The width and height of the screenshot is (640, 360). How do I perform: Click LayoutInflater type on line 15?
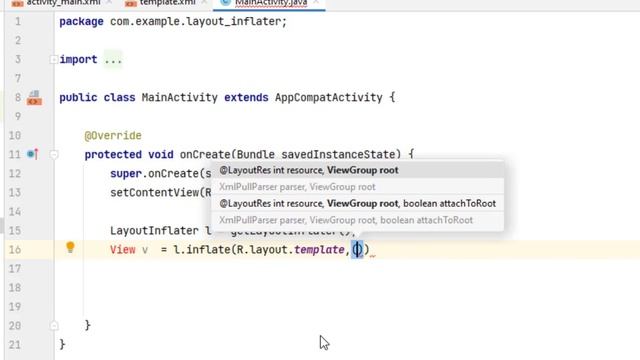(154, 231)
